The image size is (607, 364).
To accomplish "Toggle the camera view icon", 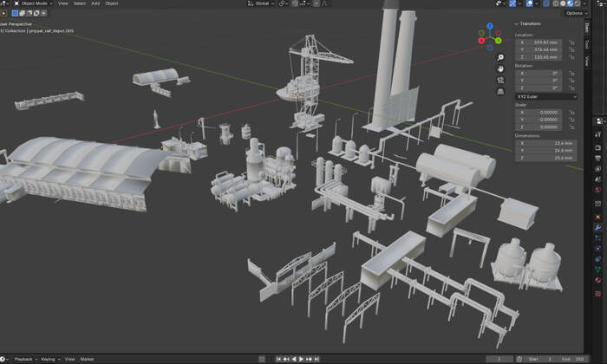I will tap(501, 80).
